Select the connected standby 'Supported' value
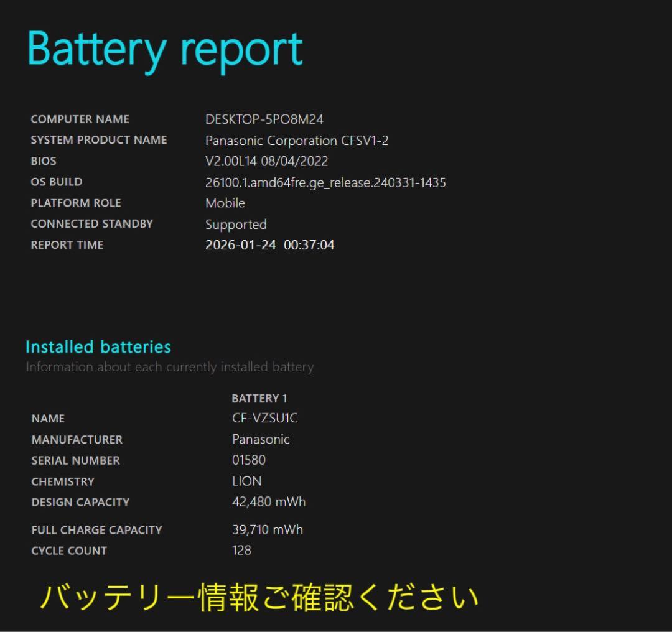Viewport: 672px width, 632px height. click(x=235, y=224)
